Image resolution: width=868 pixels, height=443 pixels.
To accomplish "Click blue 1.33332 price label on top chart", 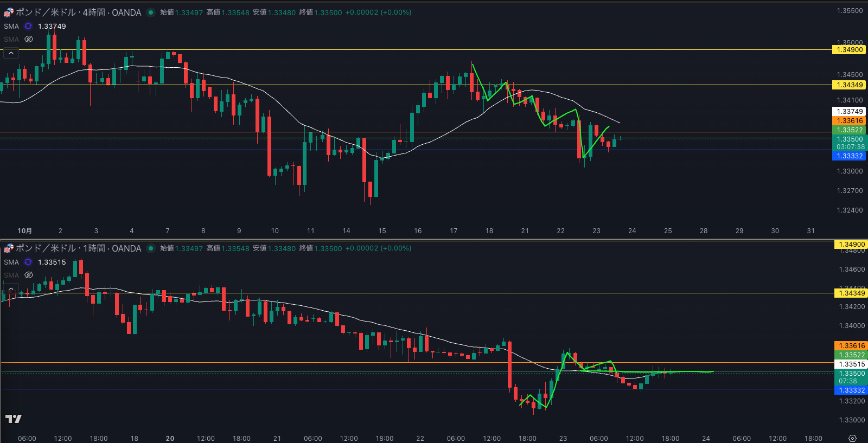I will click(849, 156).
